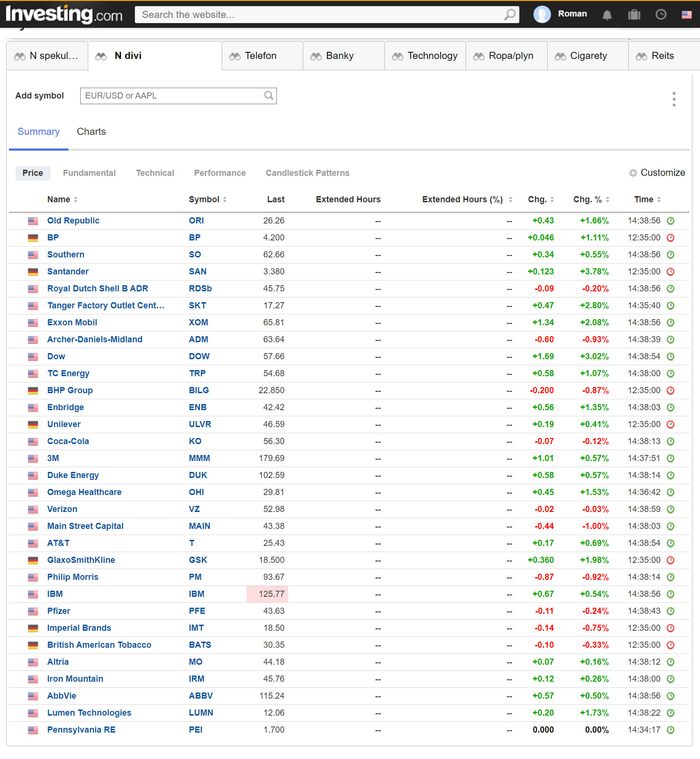Click the flag icon beside BHP Group
This screenshot has width=700, height=759.
click(x=33, y=391)
